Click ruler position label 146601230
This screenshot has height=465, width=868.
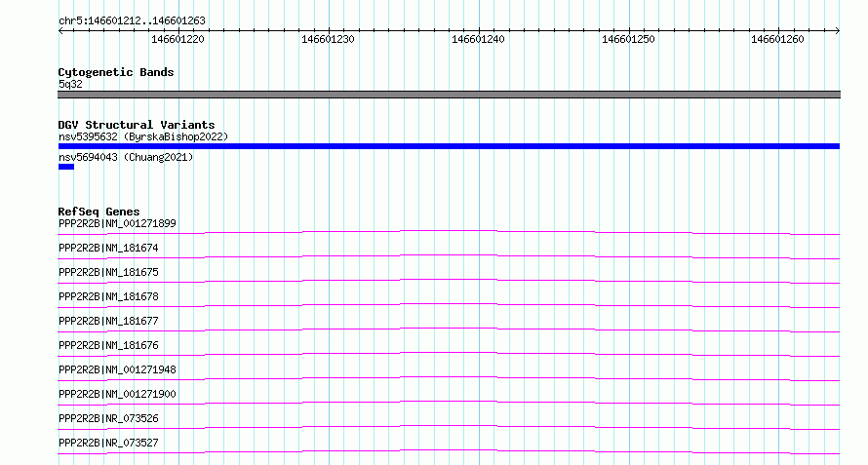tap(328, 39)
